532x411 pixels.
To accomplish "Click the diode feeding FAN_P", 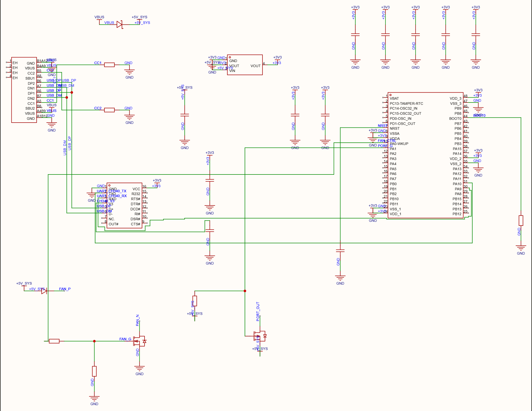I will [x=44, y=291].
